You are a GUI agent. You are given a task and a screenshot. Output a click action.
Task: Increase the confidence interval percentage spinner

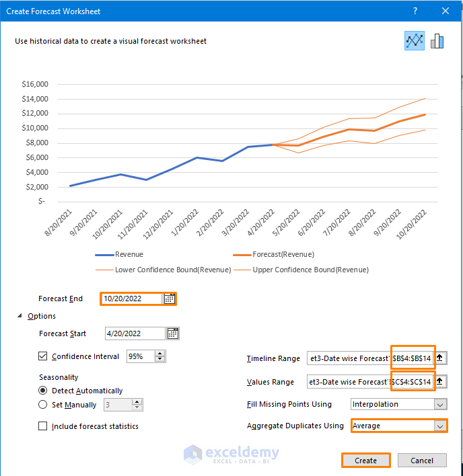coord(160,354)
